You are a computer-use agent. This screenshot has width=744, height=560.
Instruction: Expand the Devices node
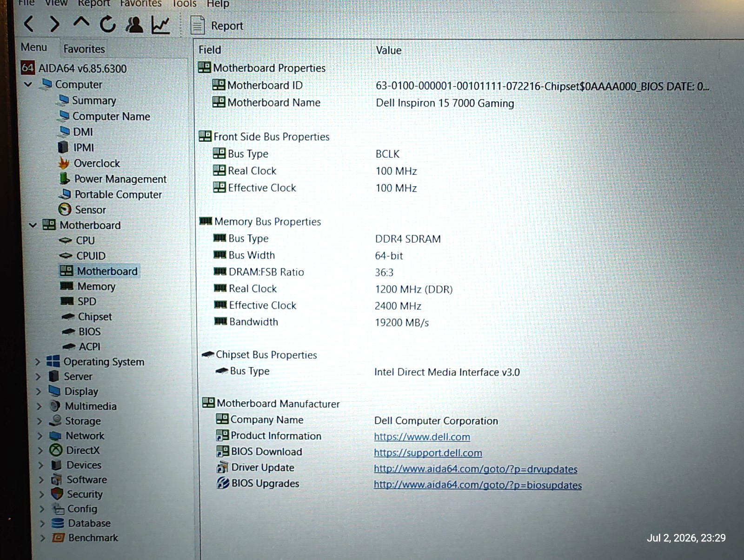click(x=40, y=466)
